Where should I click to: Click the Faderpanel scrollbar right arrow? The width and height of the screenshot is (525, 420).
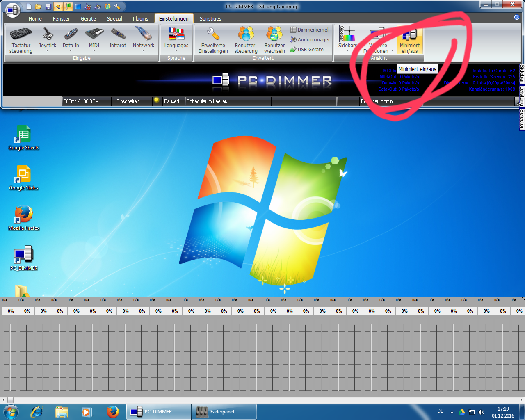522,400
